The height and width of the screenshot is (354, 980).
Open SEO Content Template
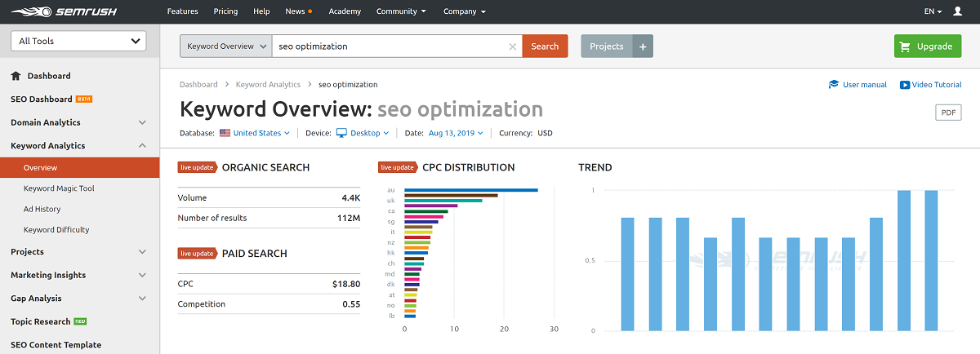pyautogui.click(x=56, y=345)
